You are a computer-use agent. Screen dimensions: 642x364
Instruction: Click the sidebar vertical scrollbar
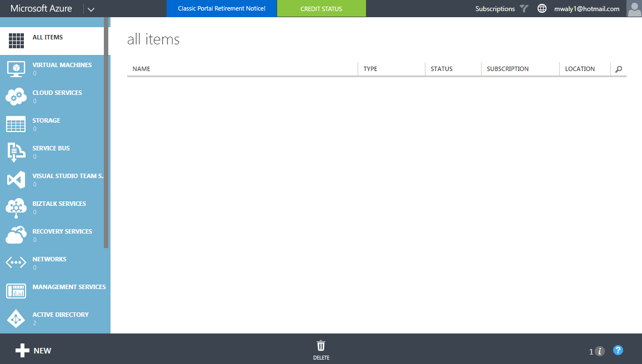(106, 133)
